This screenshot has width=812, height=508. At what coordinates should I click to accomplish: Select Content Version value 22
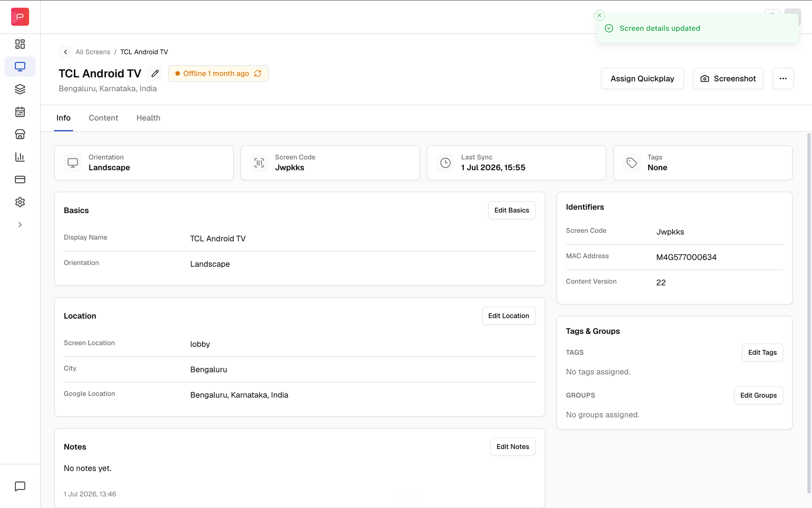(661, 282)
